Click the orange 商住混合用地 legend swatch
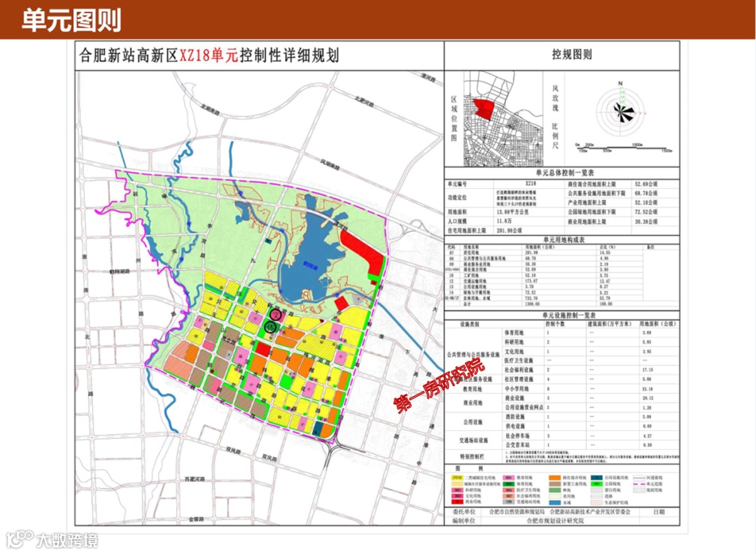Screen dimensions: 756x554 point(554,478)
